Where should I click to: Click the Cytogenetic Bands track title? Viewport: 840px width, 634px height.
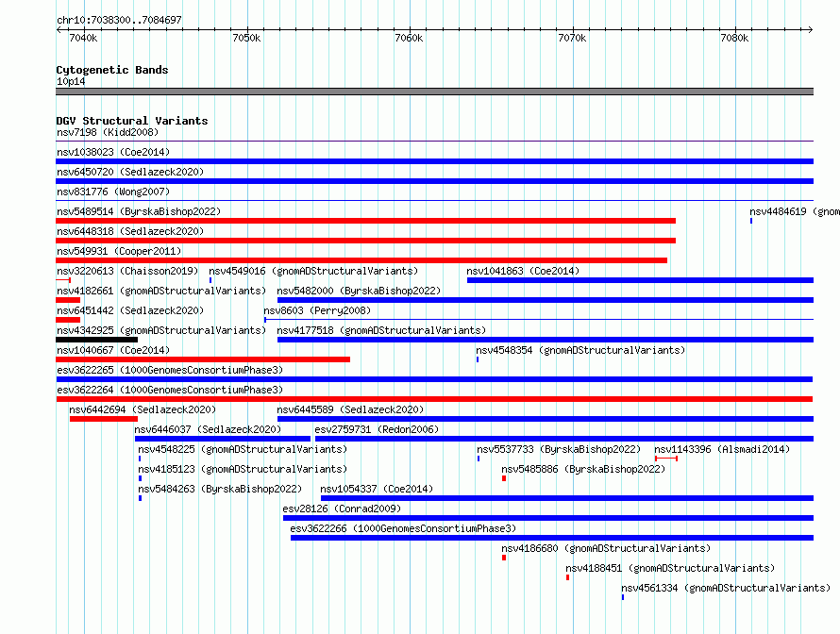coord(112,70)
